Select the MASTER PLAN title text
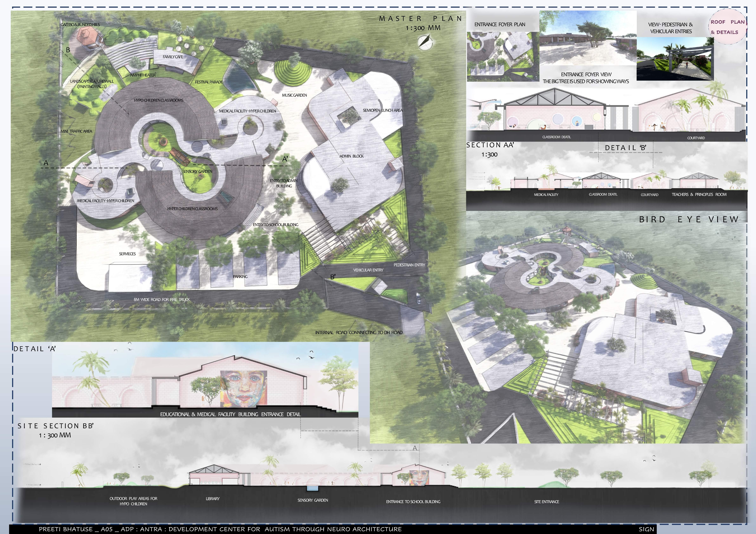Image resolution: width=756 pixels, height=534 pixels. (420, 19)
